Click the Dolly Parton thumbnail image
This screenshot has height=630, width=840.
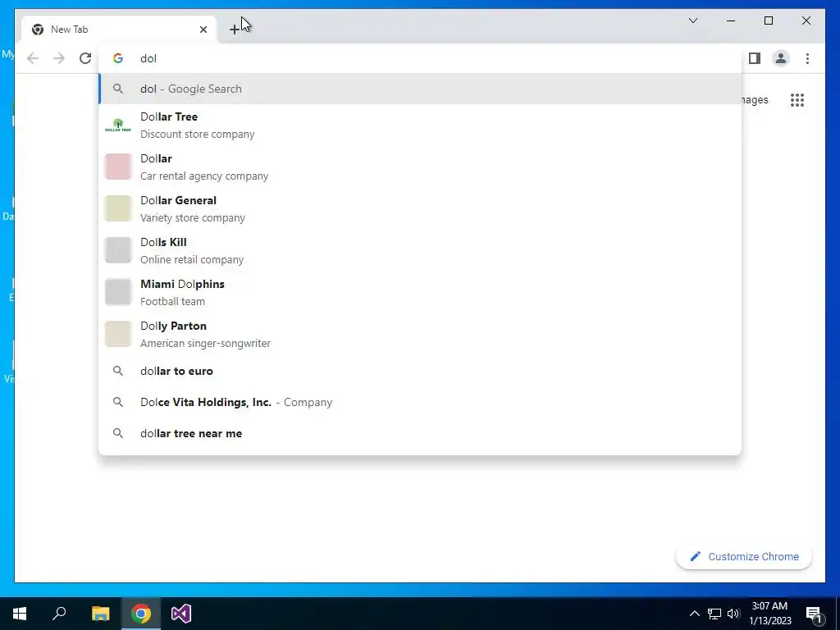118,335
